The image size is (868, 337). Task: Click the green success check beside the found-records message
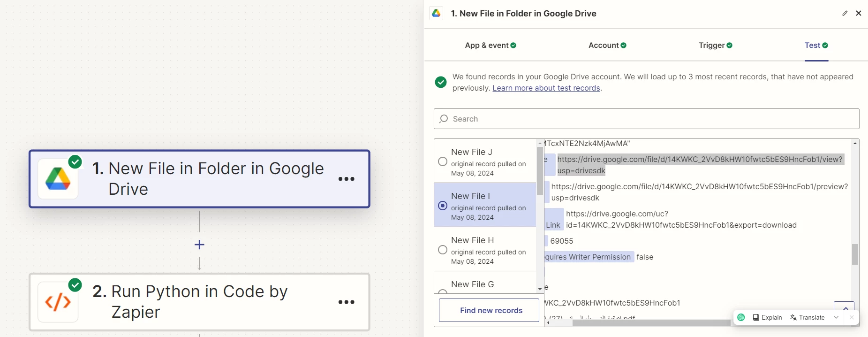[x=441, y=82]
